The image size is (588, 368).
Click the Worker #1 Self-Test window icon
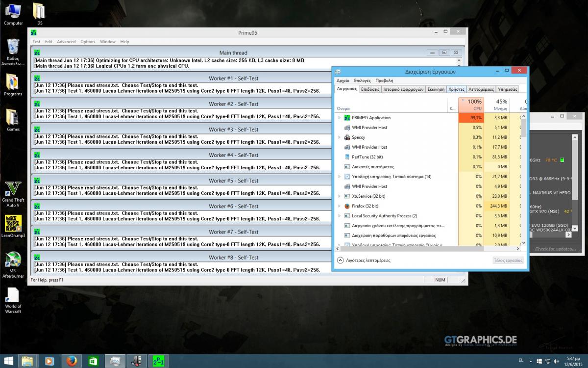[37, 78]
